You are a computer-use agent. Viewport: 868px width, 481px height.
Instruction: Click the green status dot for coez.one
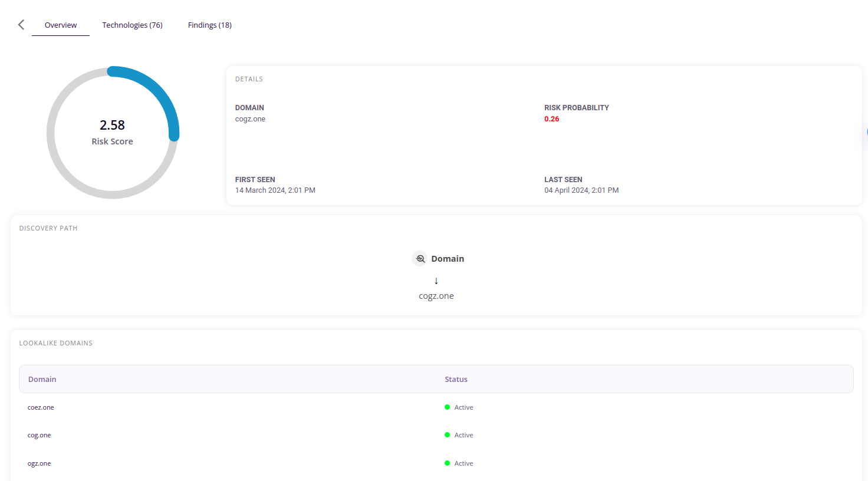point(447,407)
